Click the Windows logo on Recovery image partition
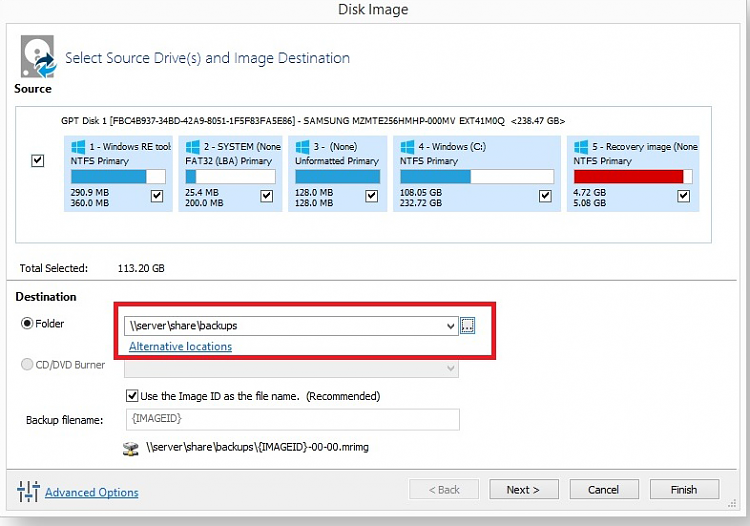 581,147
